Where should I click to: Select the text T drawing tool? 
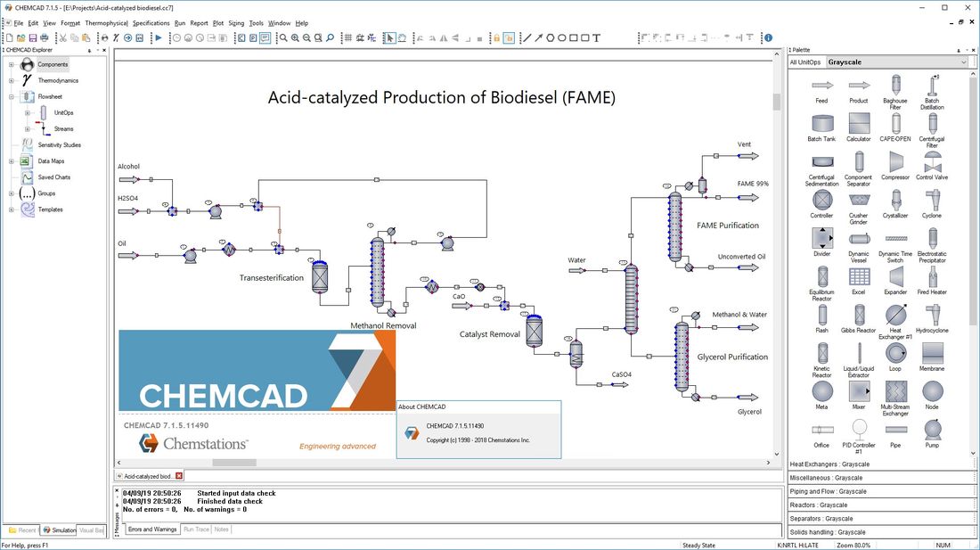pos(596,38)
